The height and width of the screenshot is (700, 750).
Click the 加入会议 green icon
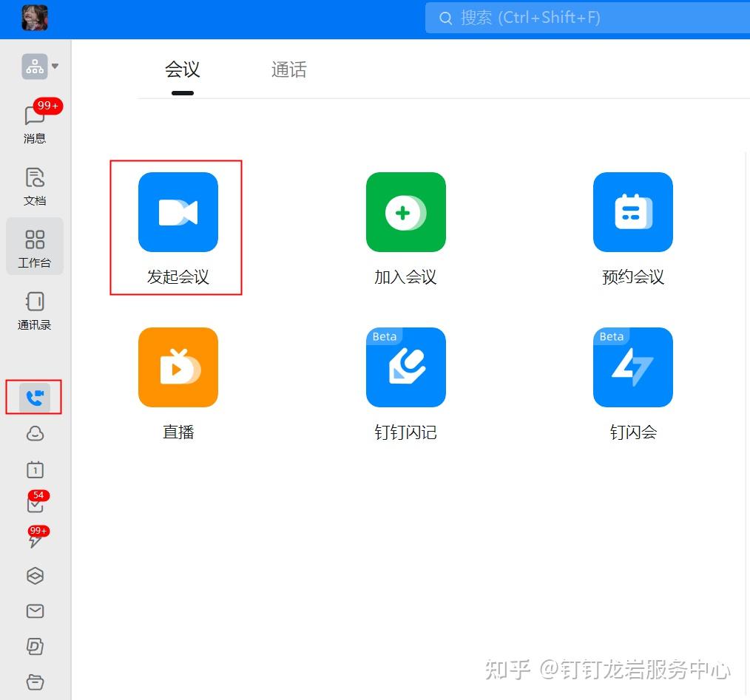coord(405,212)
